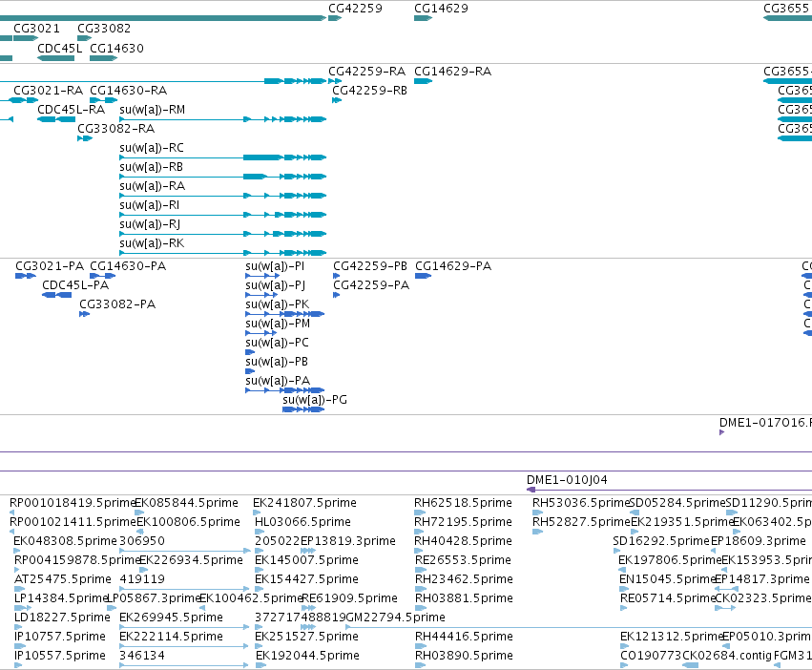Viewport: 812px width, 670px height.
Task: Select the CDC45L gene label
Action: 59,48
